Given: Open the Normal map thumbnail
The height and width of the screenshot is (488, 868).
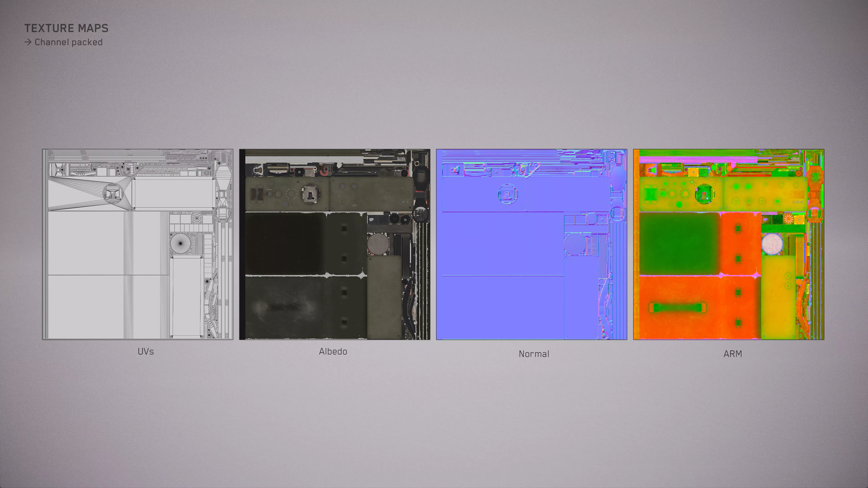Looking at the screenshot, I should [x=531, y=244].
